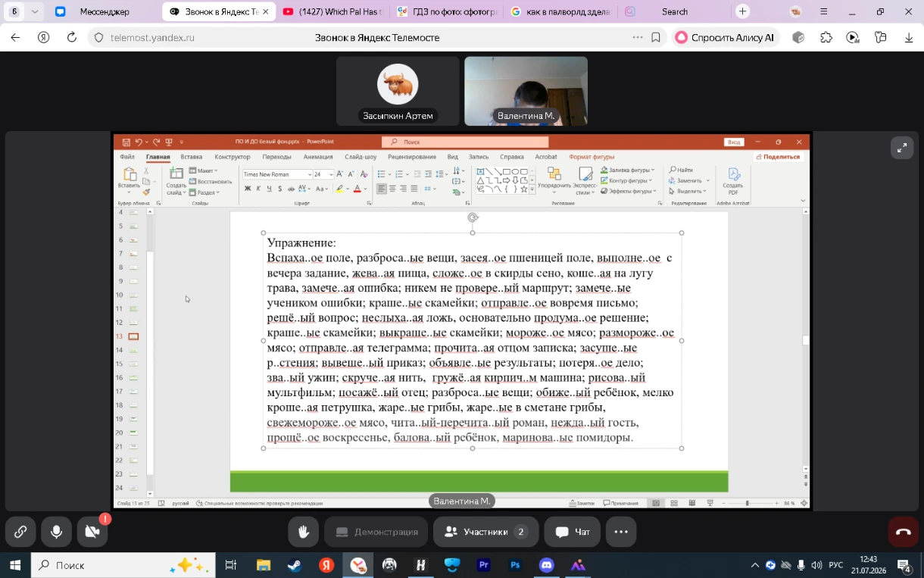
Task: Open the Insert (Вставка) ribbon tab
Action: [191, 157]
